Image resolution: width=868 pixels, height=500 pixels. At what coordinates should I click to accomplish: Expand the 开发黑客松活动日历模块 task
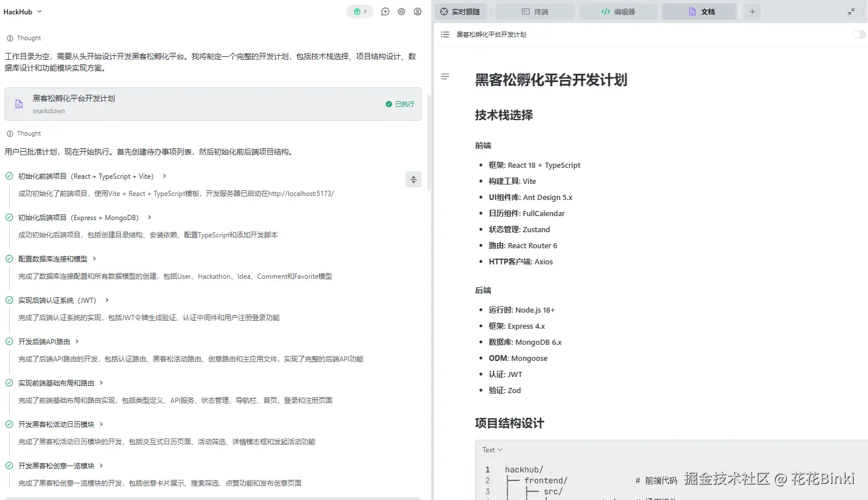pyautogui.click(x=101, y=424)
